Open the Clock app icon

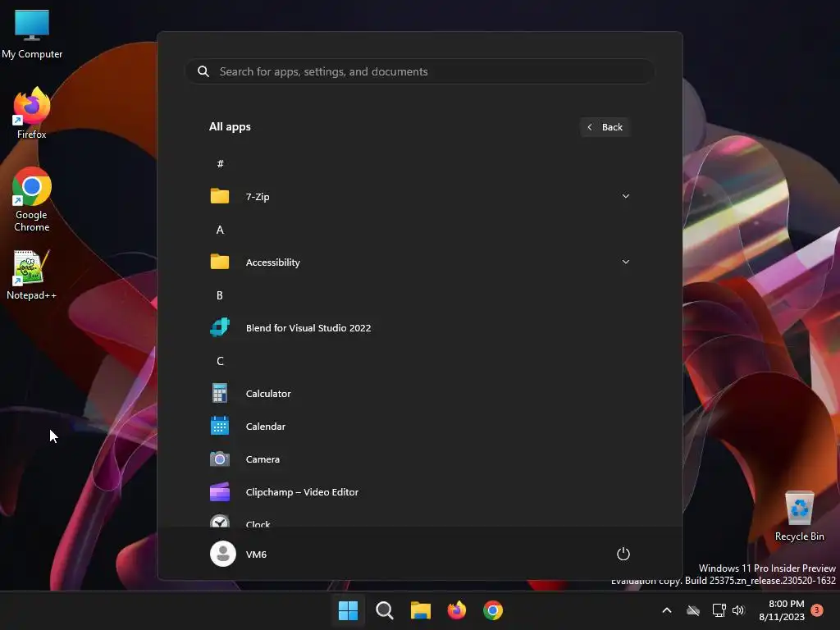point(220,521)
